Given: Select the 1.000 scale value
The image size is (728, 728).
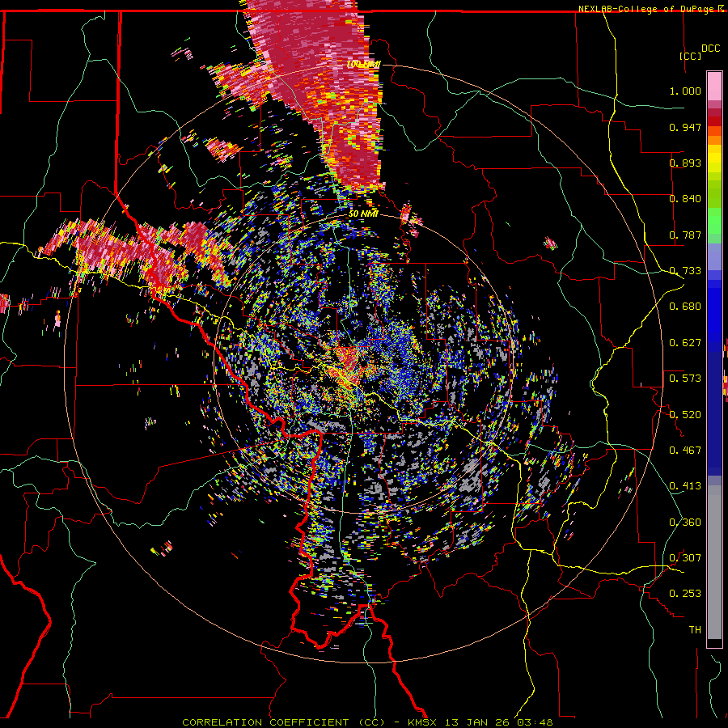Looking at the screenshot, I should [x=685, y=91].
